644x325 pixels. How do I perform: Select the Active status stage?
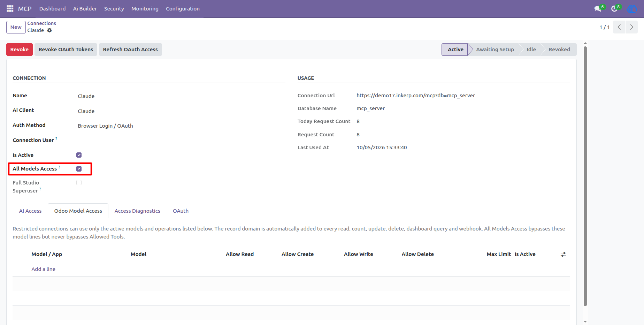click(455, 50)
